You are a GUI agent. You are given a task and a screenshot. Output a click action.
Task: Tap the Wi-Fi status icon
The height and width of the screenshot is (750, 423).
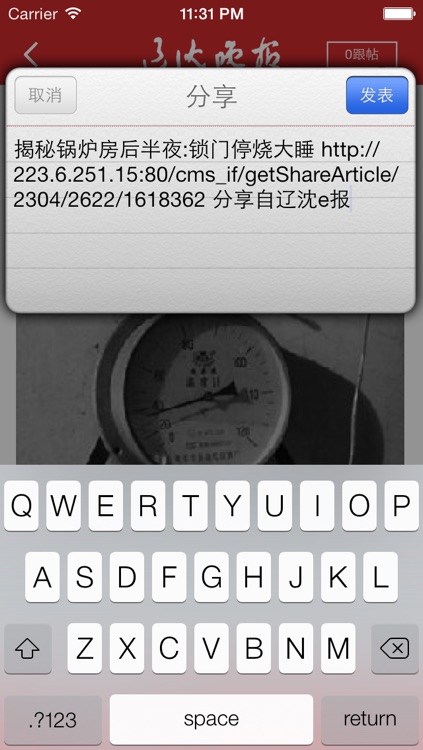pyautogui.click(x=73, y=13)
